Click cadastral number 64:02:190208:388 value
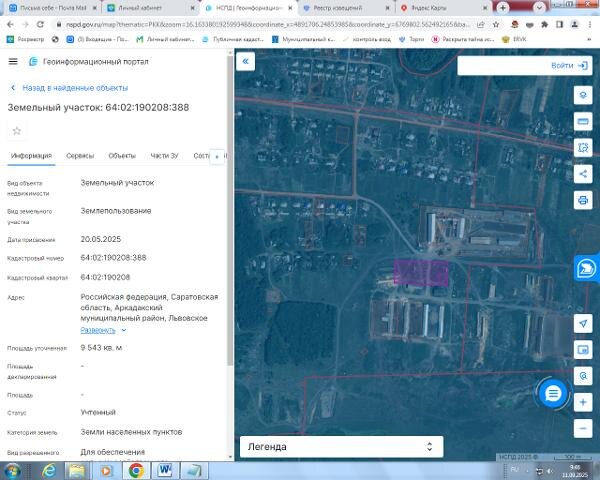The height and width of the screenshot is (480, 600). click(113, 258)
